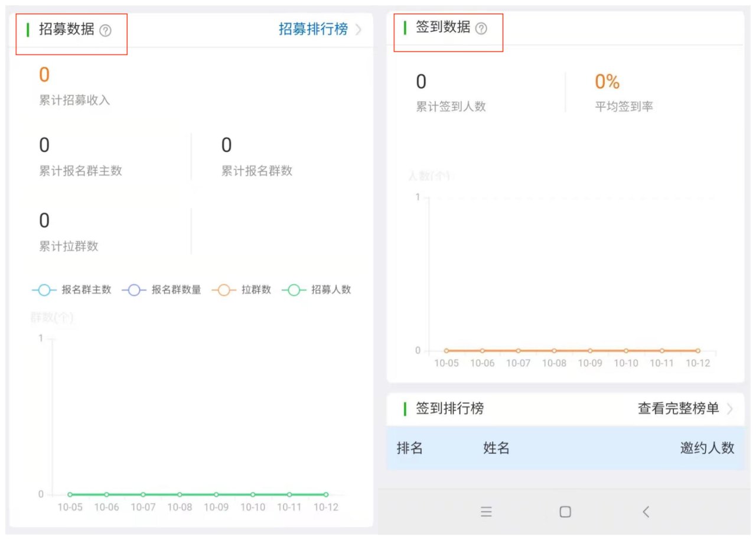Select 10-12 point on recruitment chart
Image resolution: width=756 pixels, height=540 pixels.
325,495
